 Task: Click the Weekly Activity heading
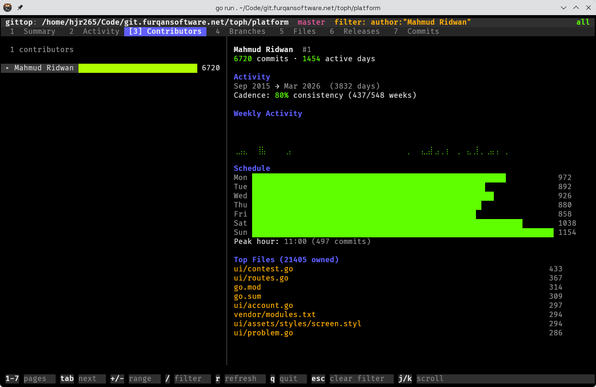(268, 113)
